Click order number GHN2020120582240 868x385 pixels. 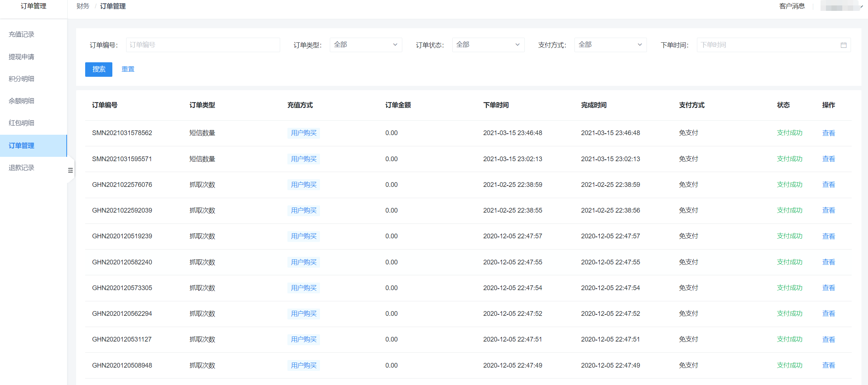122,262
